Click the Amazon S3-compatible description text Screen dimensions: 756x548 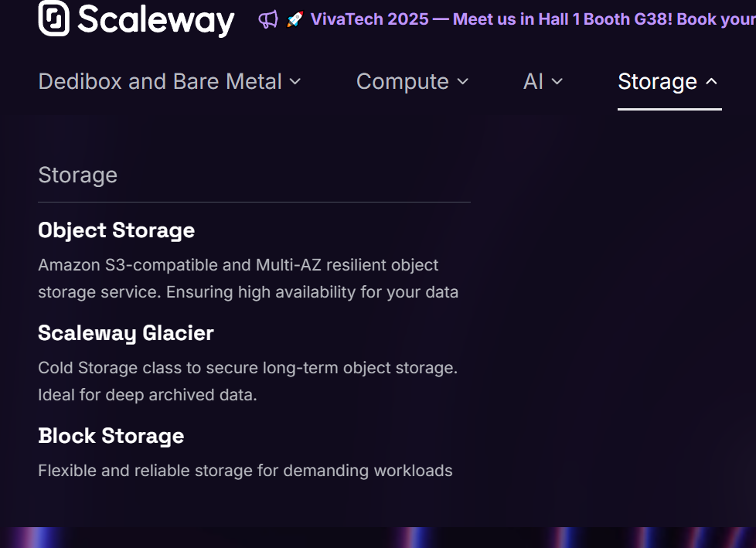(248, 278)
